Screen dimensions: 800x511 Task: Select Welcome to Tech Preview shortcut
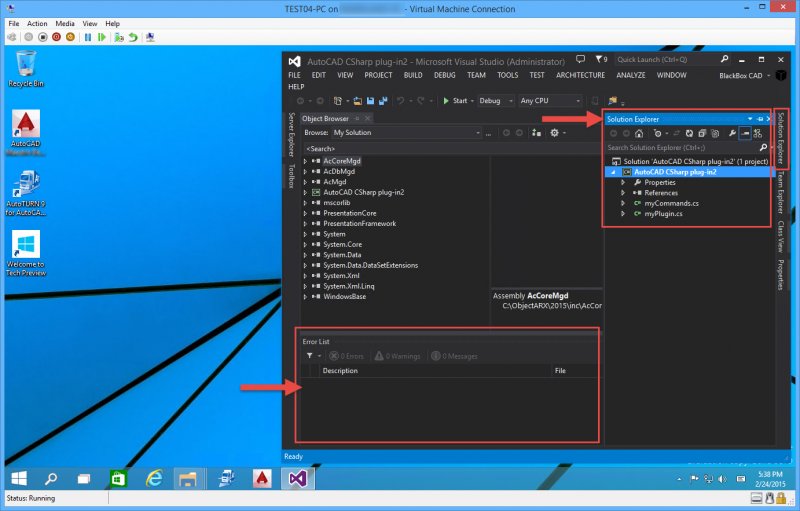coord(26,253)
